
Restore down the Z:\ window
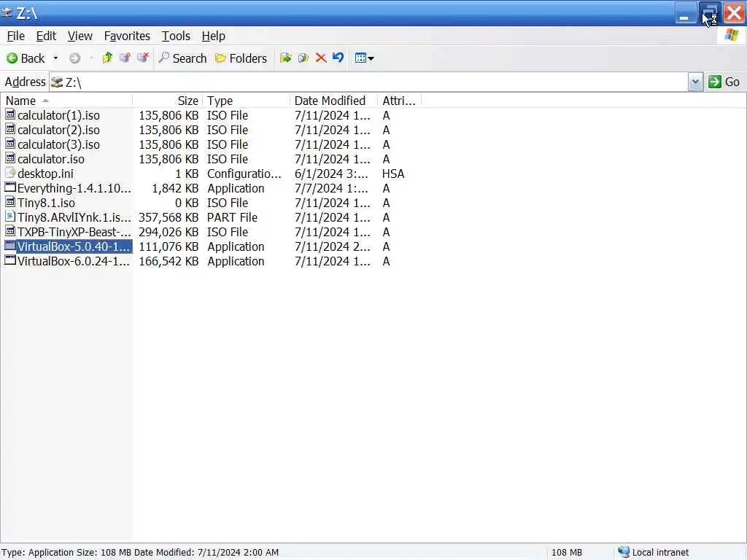710,13
